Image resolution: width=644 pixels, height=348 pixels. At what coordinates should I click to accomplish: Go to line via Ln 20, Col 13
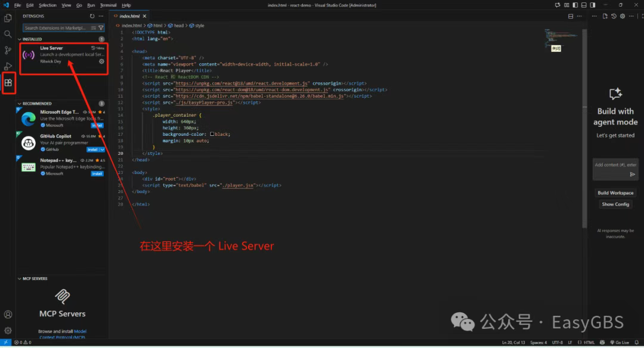513,342
